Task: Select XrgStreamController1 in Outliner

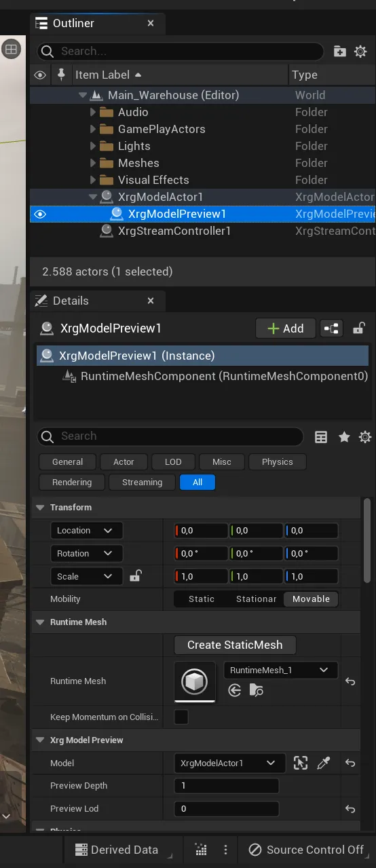Action: coord(202,231)
